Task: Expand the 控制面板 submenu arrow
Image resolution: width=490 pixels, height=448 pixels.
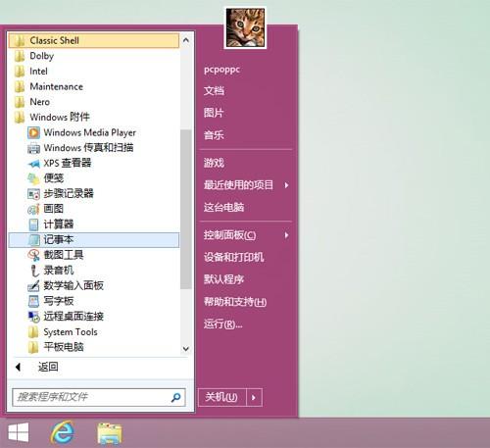Action: [286, 235]
